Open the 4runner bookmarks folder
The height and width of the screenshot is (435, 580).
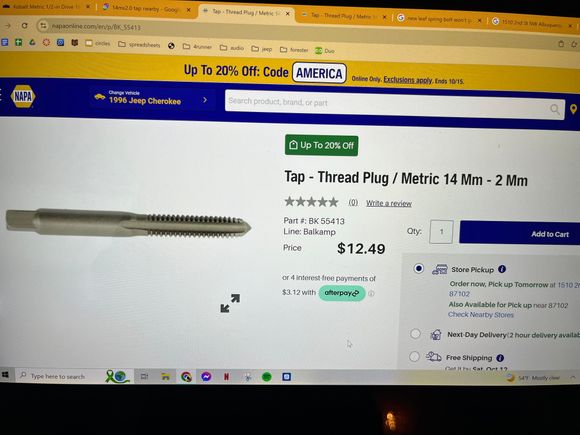(x=198, y=47)
